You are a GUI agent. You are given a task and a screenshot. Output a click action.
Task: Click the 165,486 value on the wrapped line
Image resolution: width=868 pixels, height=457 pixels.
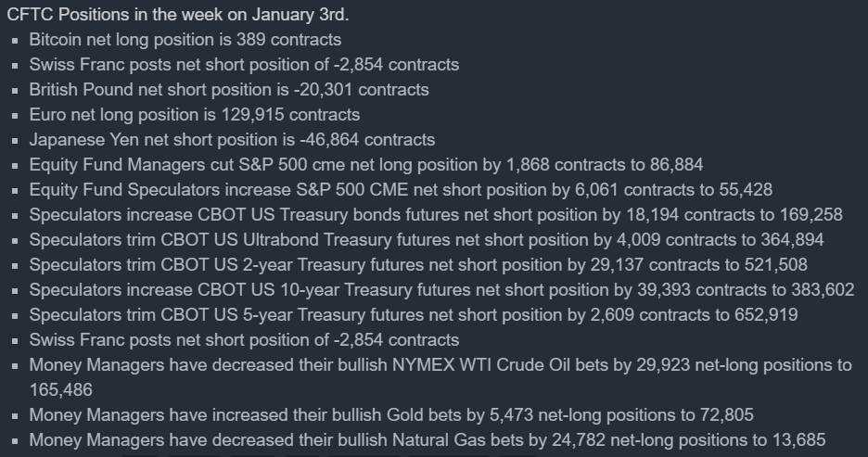60,390
